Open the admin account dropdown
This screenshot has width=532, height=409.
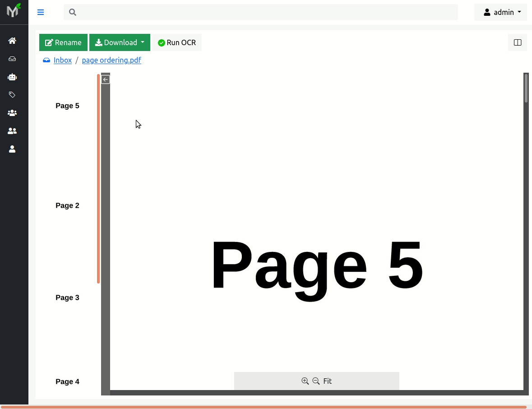500,12
